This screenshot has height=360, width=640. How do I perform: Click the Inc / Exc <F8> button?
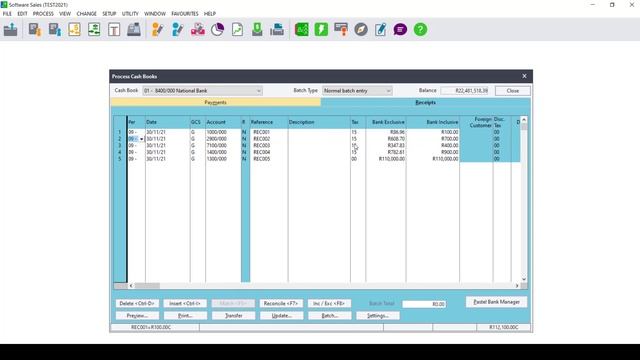point(329,303)
